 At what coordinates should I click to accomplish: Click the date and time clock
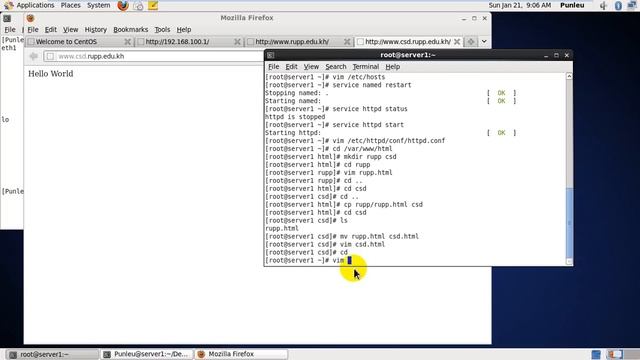pyautogui.click(x=520, y=5)
